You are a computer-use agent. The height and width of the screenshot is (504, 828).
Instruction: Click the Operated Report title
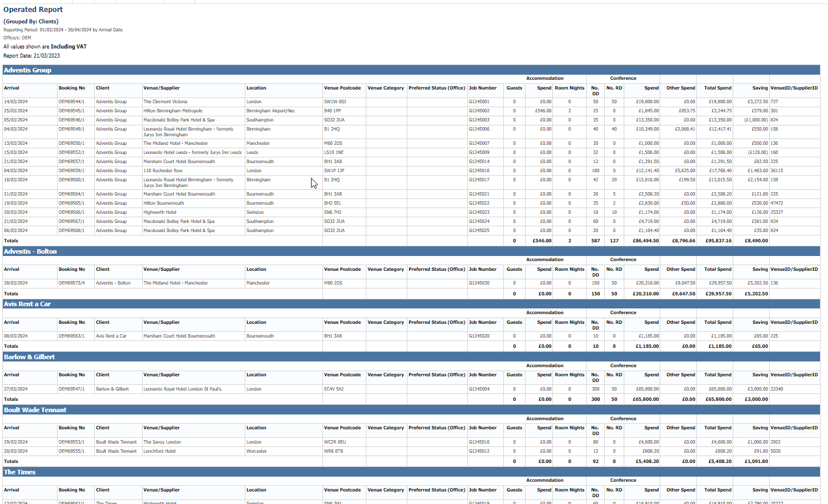[x=33, y=10]
